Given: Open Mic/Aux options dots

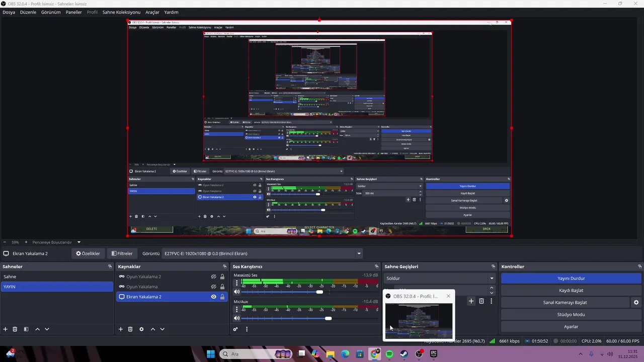Looking at the screenshot, I should coord(236,309).
